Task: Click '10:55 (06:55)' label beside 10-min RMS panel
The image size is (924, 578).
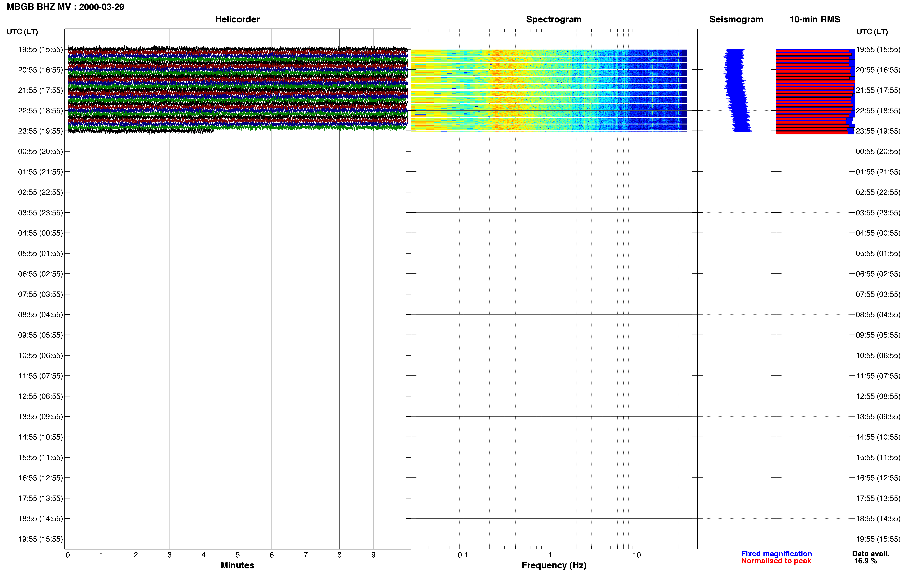Action: pos(878,356)
